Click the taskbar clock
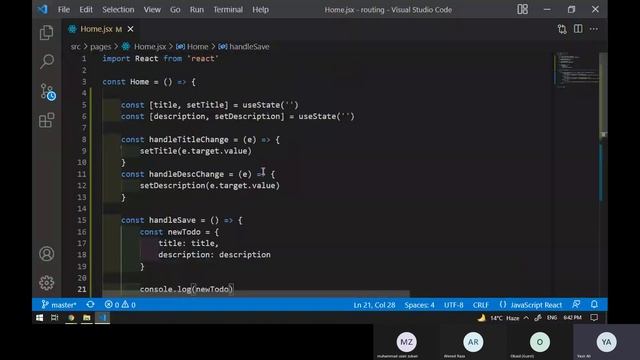Image resolution: width=640 pixels, height=360 pixels. tap(572, 318)
